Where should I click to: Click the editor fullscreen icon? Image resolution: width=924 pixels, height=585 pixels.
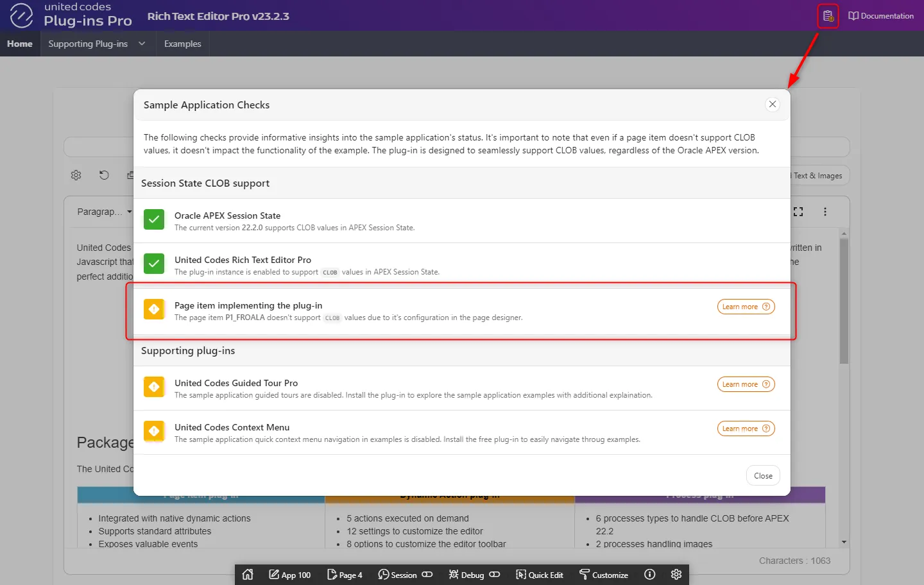click(x=798, y=212)
